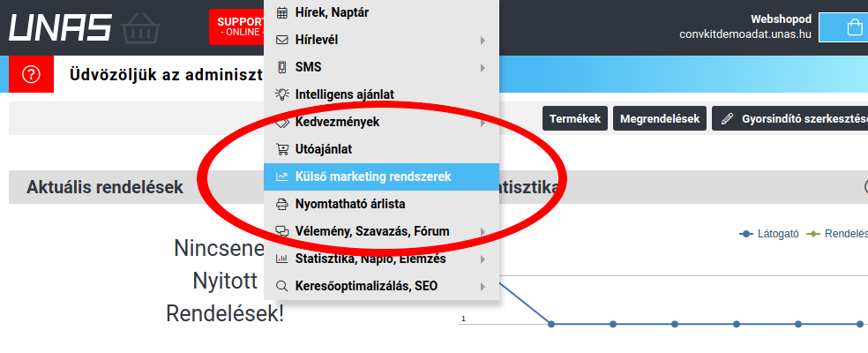
Task: Select Utóajánlat menu entry
Action: tap(381, 149)
